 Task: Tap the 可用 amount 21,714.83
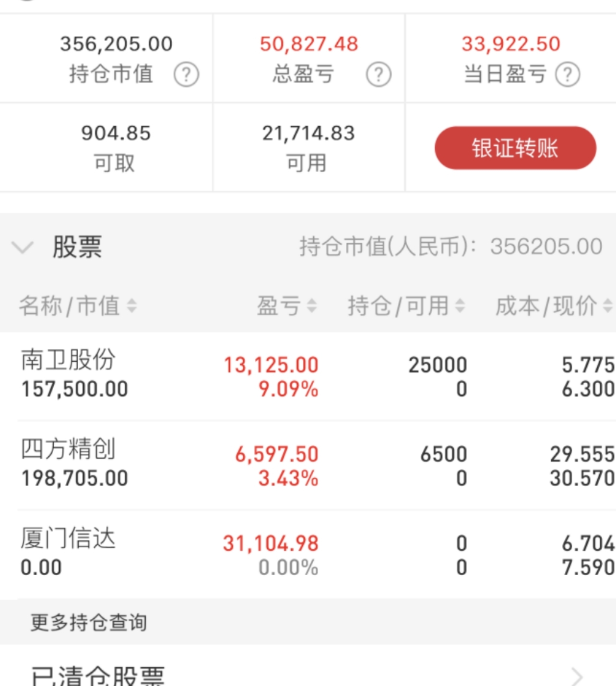[x=308, y=133]
